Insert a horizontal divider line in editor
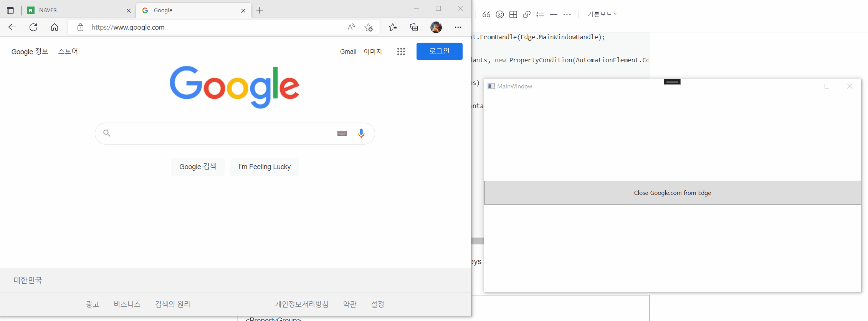The image size is (868, 321). (x=554, y=14)
